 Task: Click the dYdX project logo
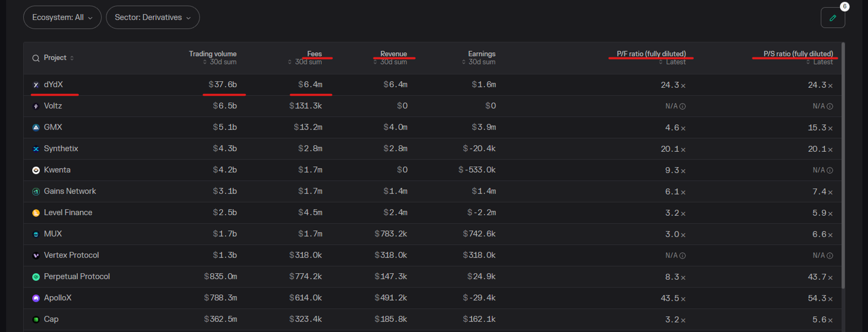(36, 85)
